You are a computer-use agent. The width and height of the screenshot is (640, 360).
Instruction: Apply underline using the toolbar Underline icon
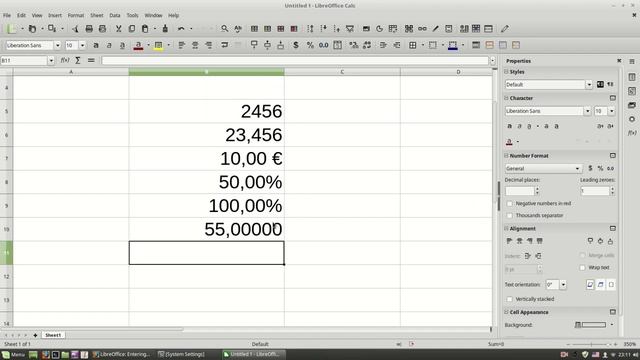tap(122, 45)
